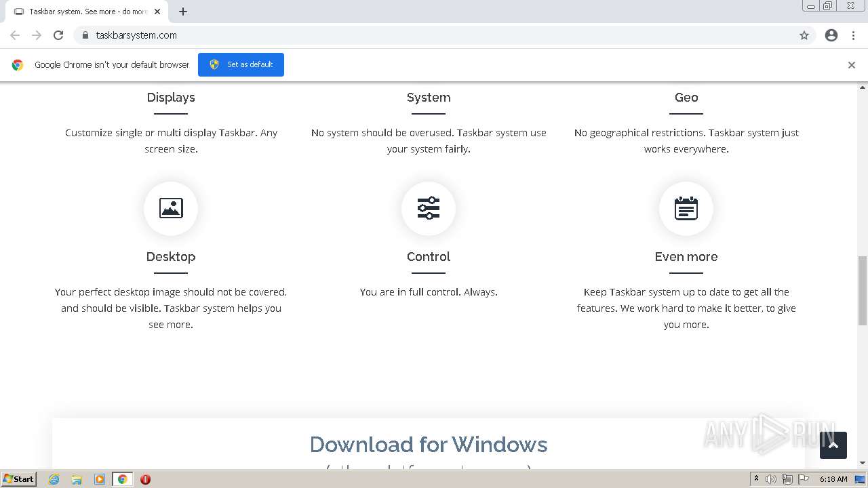This screenshot has width=868, height=488.
Task: Click the Even more heading
Action: 686,257
